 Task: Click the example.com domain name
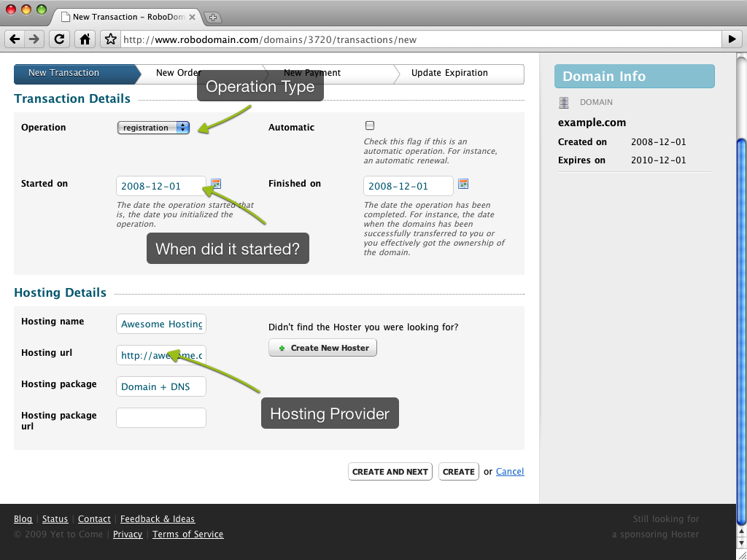point(592,122)
